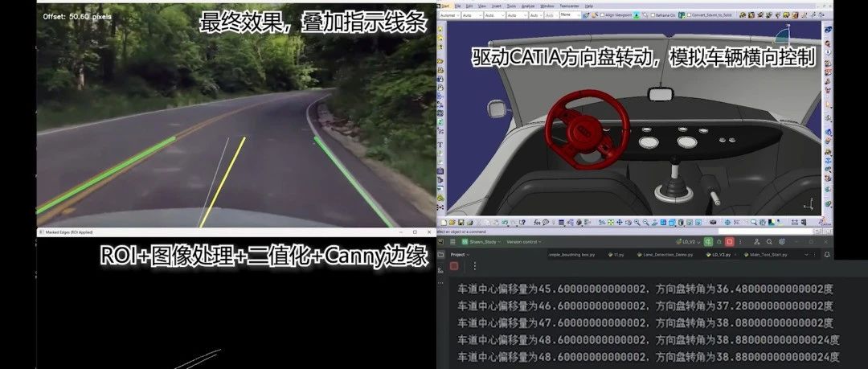Select console line with offset 47.6
Screen dimensions: 868x369
645,323
